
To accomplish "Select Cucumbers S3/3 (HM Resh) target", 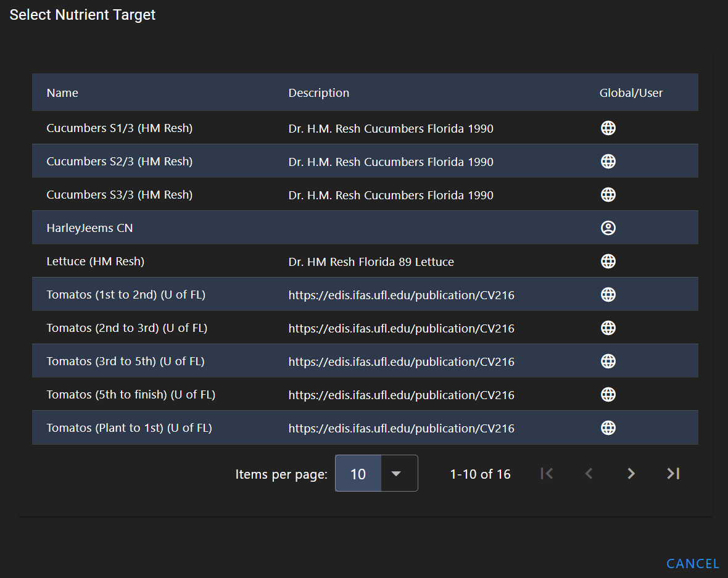I will click(x=120, y=195).
